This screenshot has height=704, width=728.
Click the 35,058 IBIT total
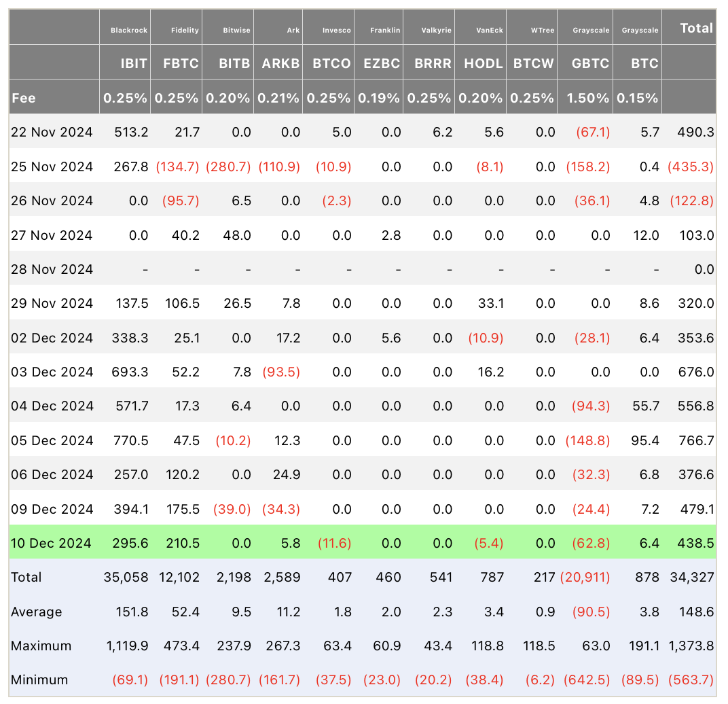pyautogui.click(x=126, y=578)
